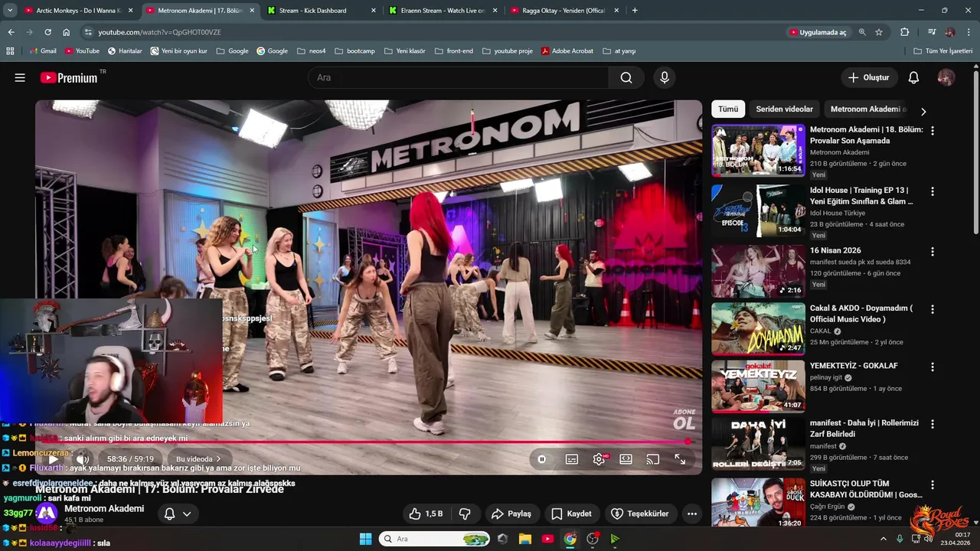Open Idol House Training EP 13 title
Image resolution: width=980 pixels, height=551 pixels.
tap(861, 196)
